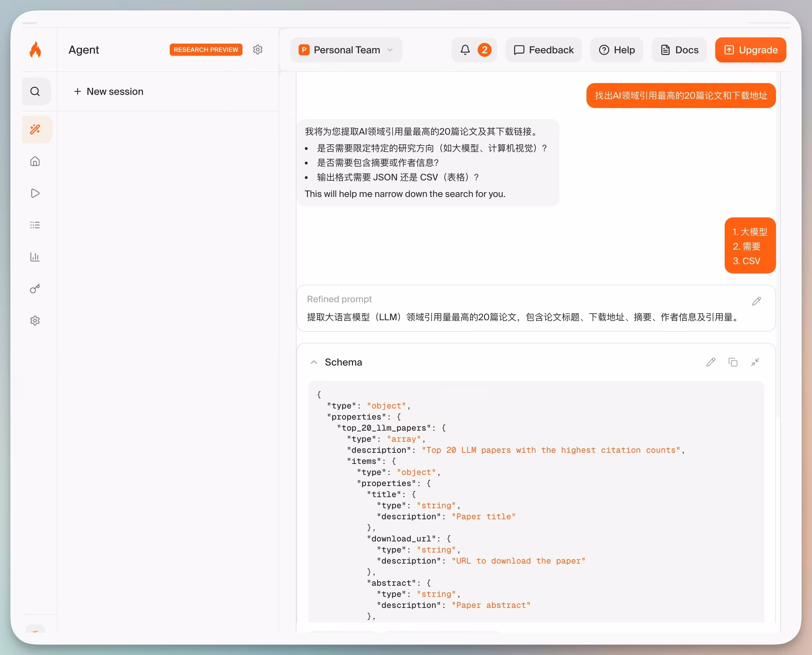The width and height of the screenshot is (812, 655).
Task: Open the analytics bar-chart icon in sidebar
Action: point(35,257)
